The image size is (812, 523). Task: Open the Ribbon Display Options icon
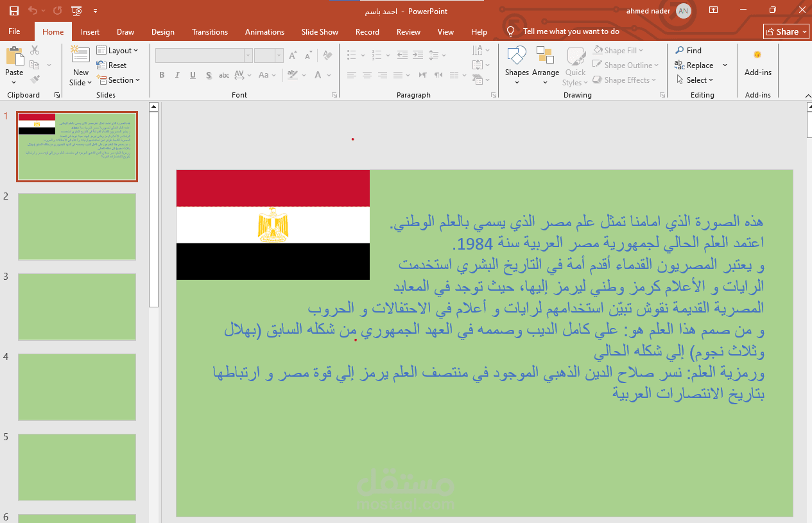point(713,10)
